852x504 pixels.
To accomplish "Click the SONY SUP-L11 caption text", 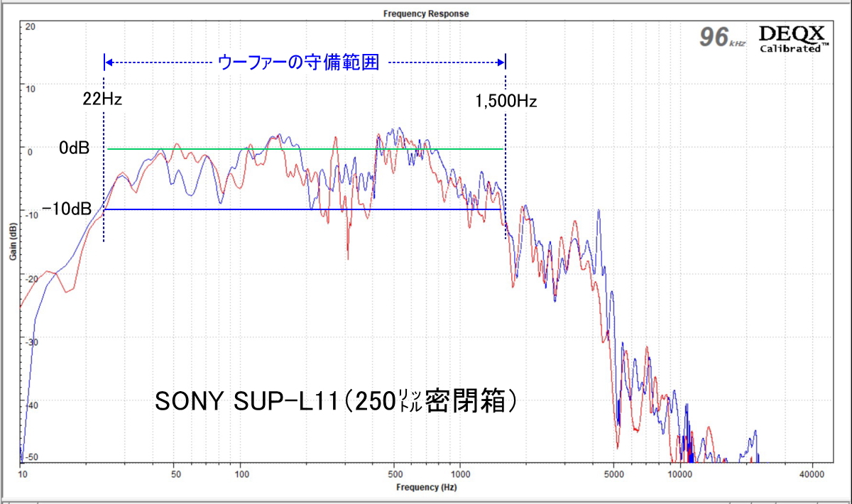I will [x=336, y=402].
